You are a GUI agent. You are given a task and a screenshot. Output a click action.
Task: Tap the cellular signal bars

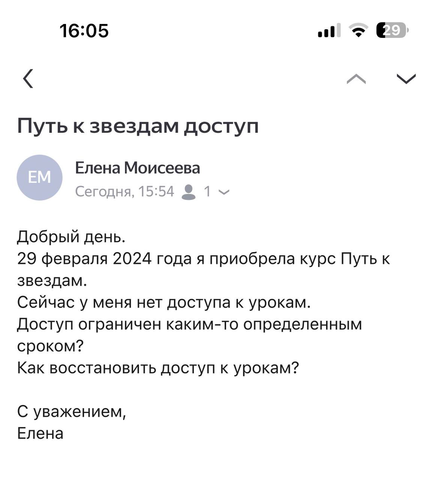329,31
